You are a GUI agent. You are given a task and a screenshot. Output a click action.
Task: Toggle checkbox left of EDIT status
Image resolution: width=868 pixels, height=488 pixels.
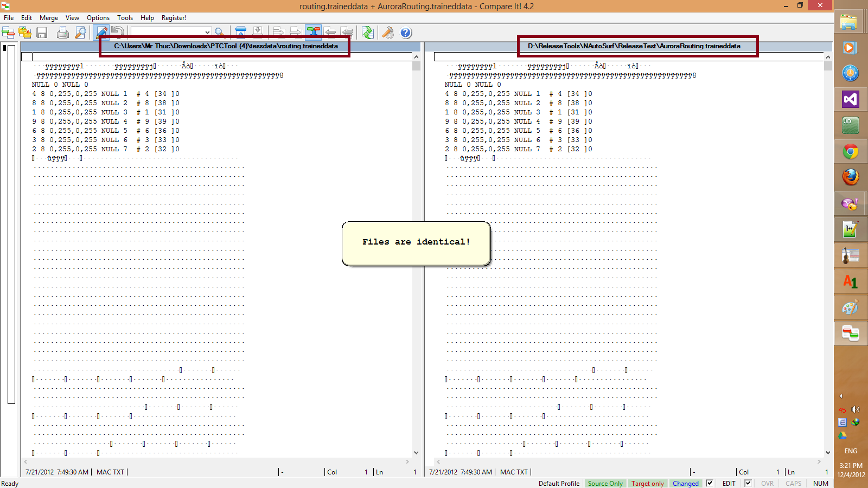[710, 483]
